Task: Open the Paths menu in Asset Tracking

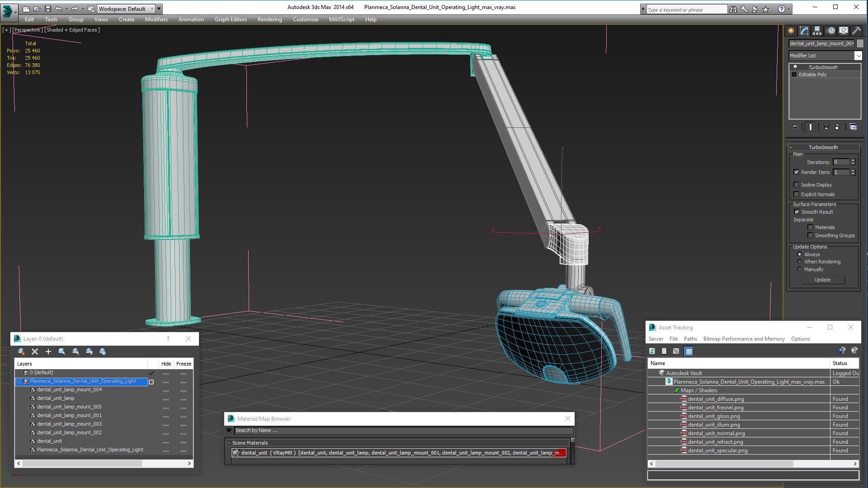Action: point(690,339)
